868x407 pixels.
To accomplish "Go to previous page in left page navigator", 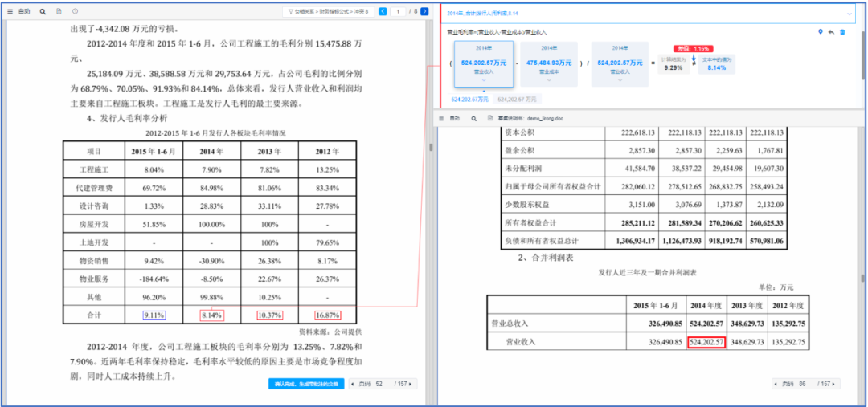I will [x=353, y=384].
